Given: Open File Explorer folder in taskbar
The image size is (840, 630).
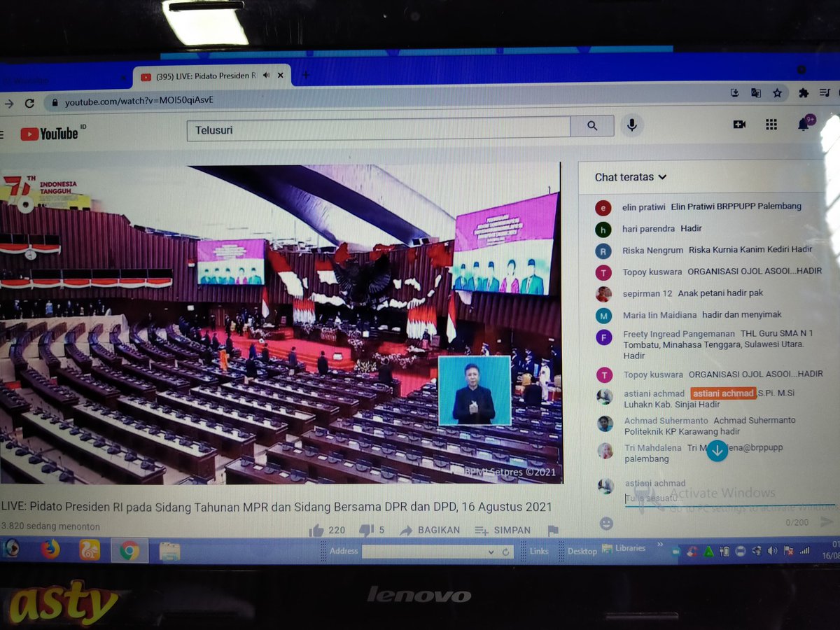Looking at the screenshot, I should click(x=169, y=552).
